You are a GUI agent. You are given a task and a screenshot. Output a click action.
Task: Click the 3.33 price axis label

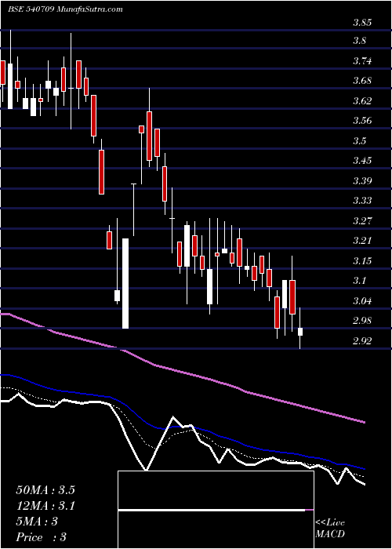pos(362,201)
